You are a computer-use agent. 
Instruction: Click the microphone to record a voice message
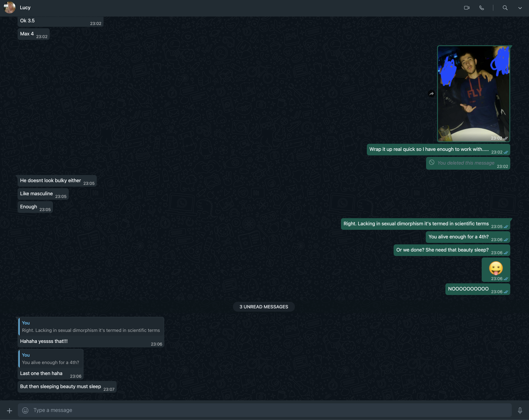tap(520, 411)
